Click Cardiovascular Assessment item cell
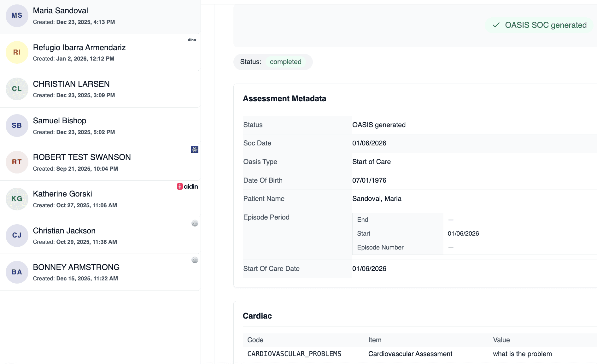 (x=410, y=354)
